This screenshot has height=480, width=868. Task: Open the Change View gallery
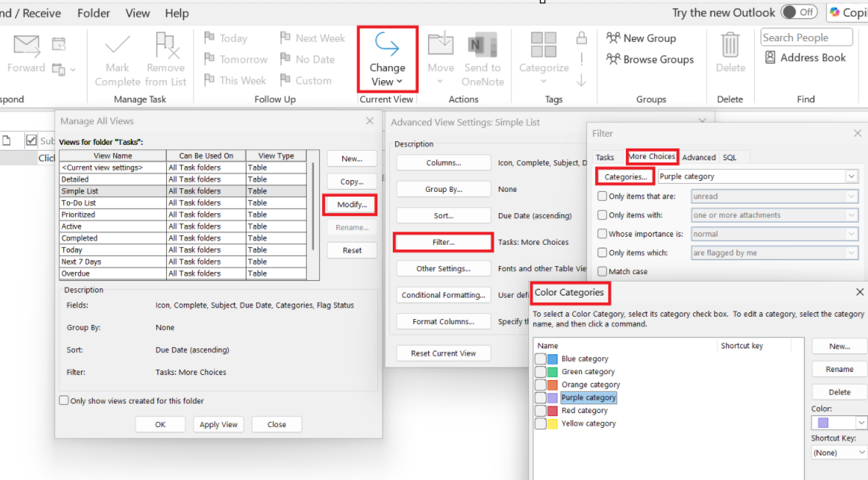pos(388,59)
